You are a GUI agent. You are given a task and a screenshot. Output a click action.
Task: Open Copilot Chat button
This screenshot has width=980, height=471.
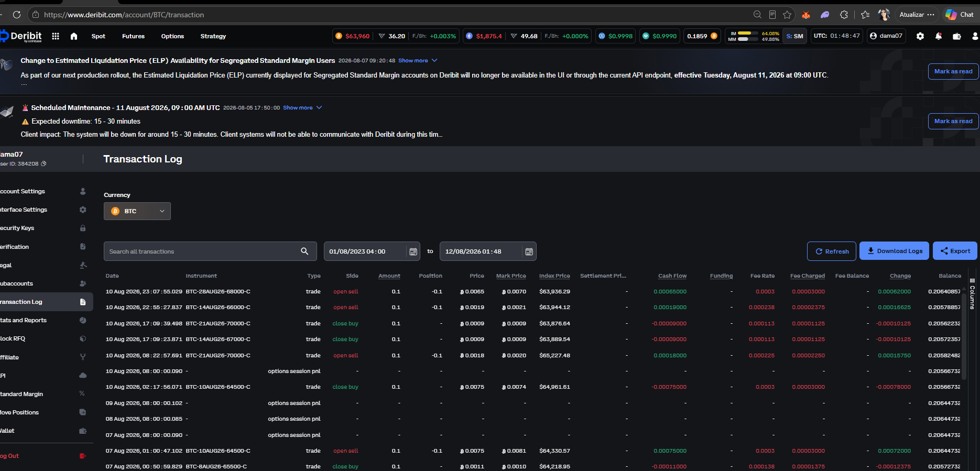pos(960,15)
